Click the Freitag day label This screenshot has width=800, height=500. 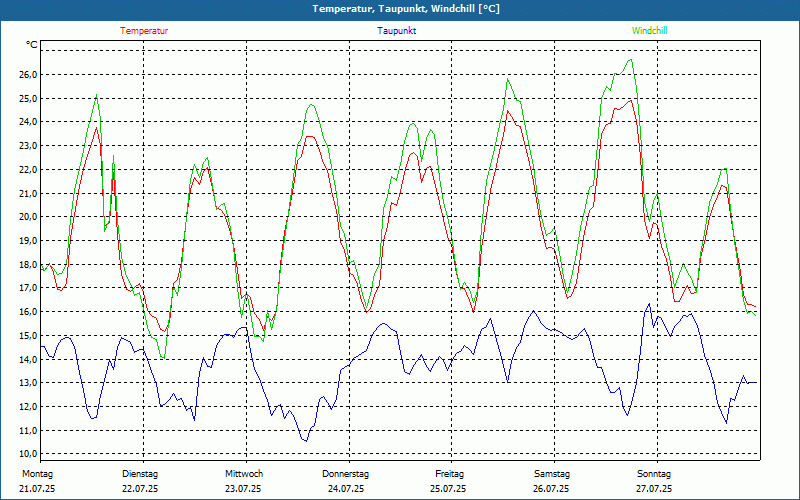click(449, 474)
